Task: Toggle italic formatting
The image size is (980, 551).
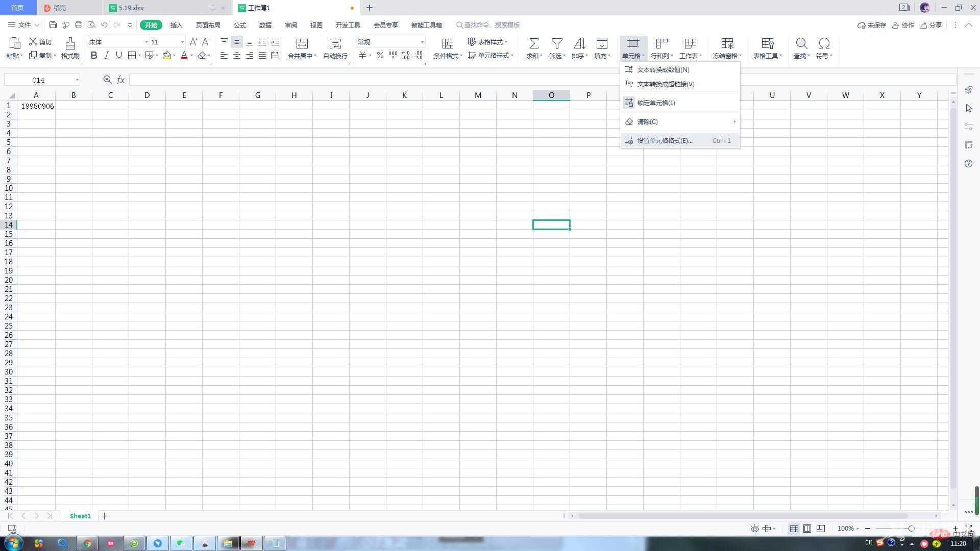Action: pyautogui.click(x=106, y=56)
